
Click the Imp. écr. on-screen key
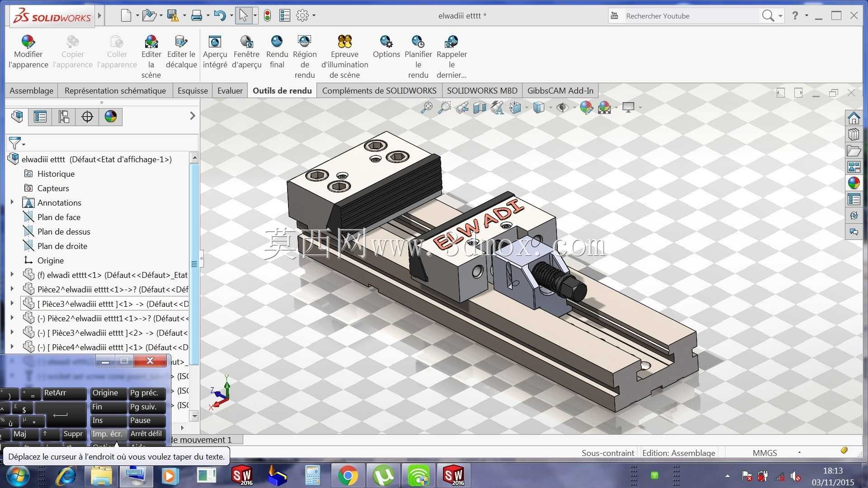(108, 434)
